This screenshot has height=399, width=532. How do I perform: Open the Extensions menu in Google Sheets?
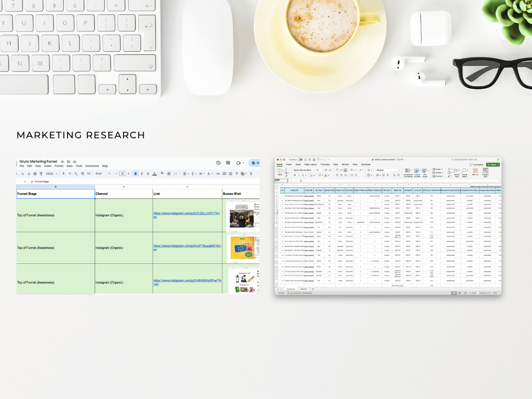[x=92, y=166]
